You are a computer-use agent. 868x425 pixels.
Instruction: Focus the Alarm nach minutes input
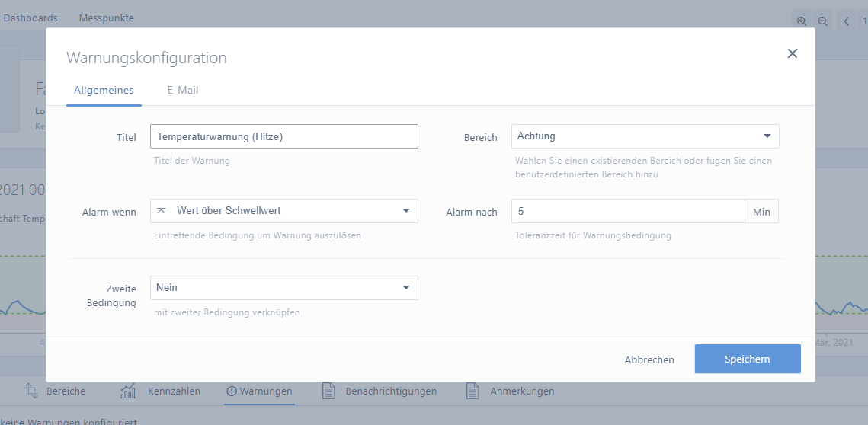(627, 211)
